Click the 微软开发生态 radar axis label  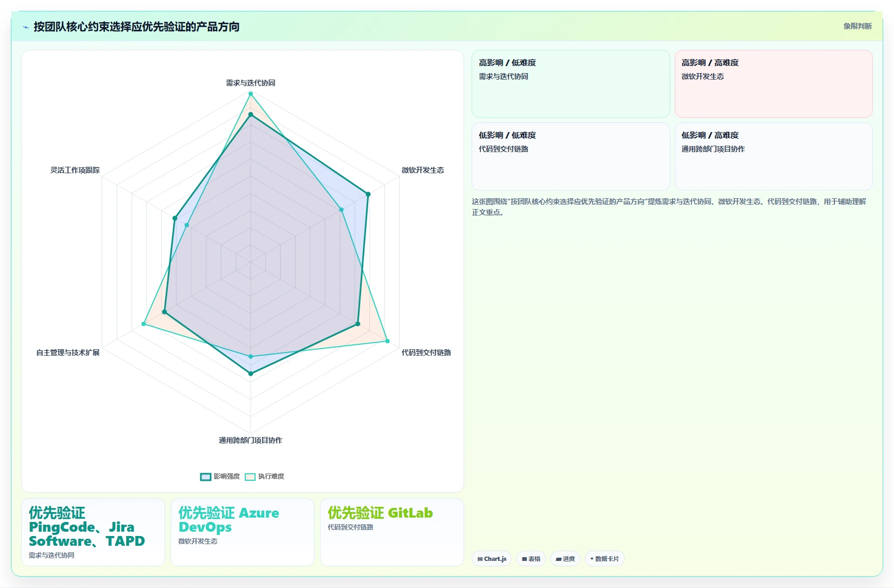[x=422, y=170]
